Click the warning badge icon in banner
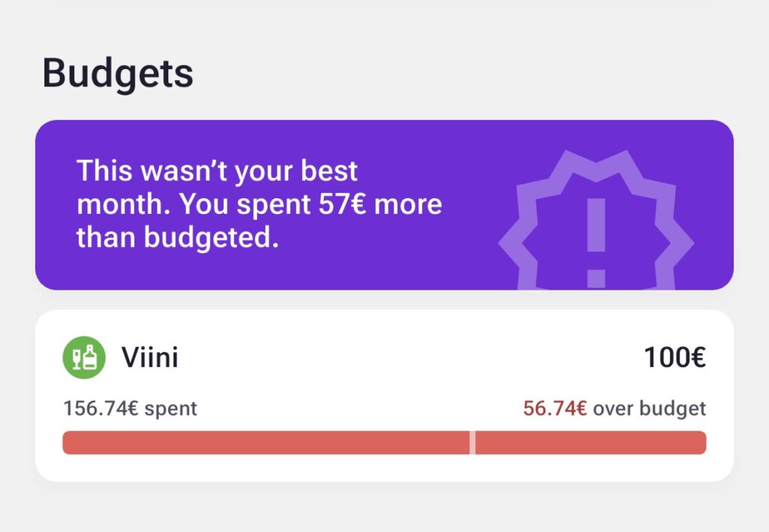 tap(596, 225)
